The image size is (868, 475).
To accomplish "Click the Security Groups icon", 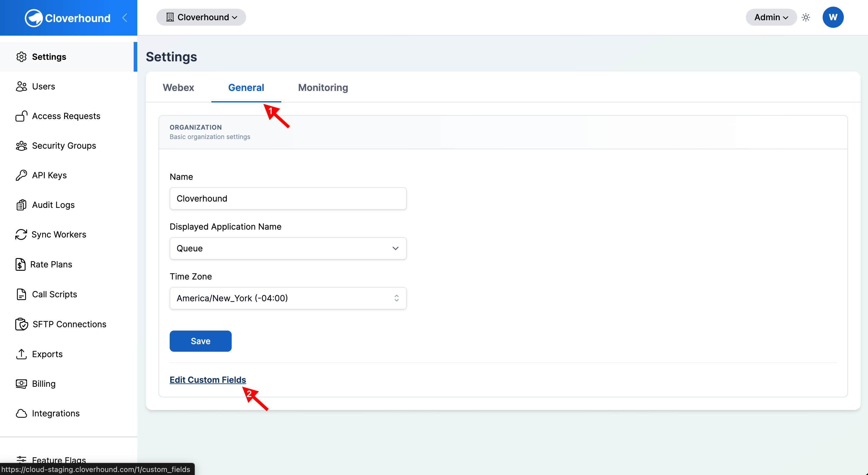I will [21, 145].
